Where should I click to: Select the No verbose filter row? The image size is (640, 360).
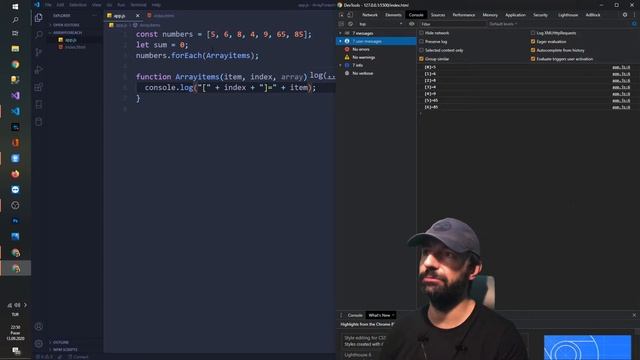[376, 73]
